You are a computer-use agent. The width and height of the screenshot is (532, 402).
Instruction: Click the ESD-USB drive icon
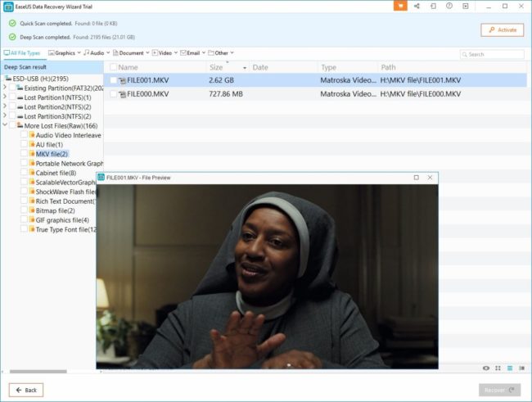[x=8, y=79]
